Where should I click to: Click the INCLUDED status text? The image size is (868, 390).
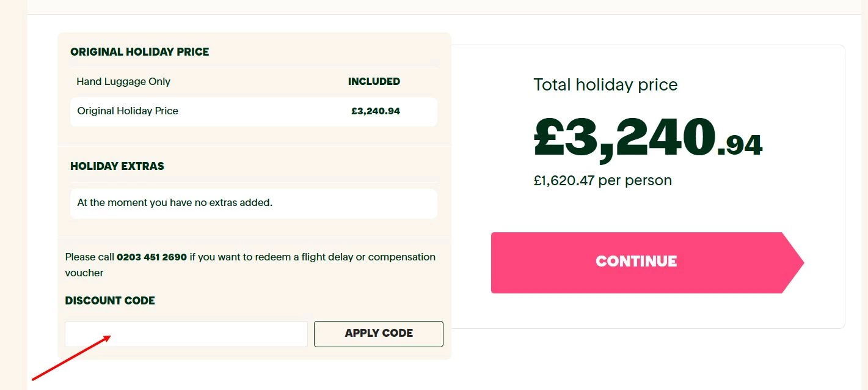coord(374,82)
